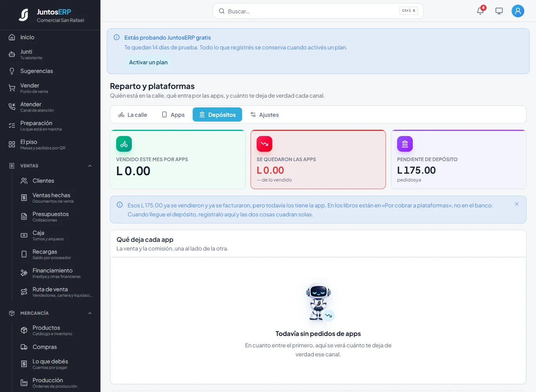This screenshot has height=392, width=536.
Task: Open Sugerencias from the sidebar
Action: 50,71
